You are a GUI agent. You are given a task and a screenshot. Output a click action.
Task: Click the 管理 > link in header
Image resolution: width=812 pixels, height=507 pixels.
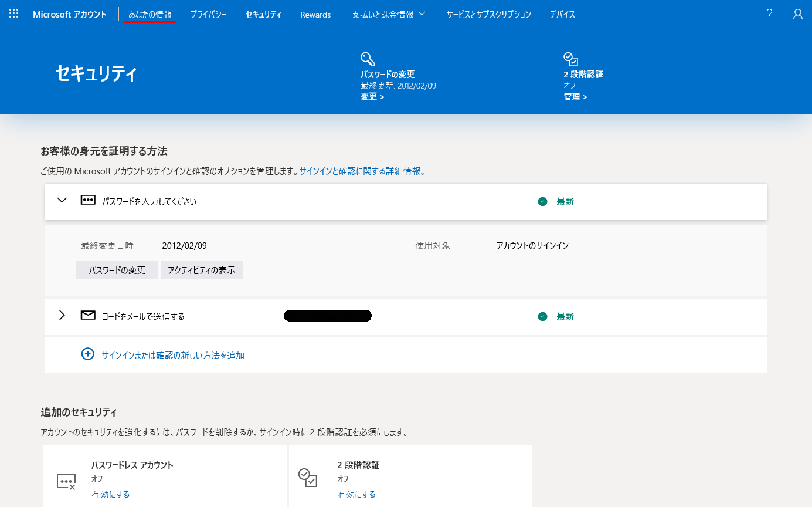tap(575, 97)
